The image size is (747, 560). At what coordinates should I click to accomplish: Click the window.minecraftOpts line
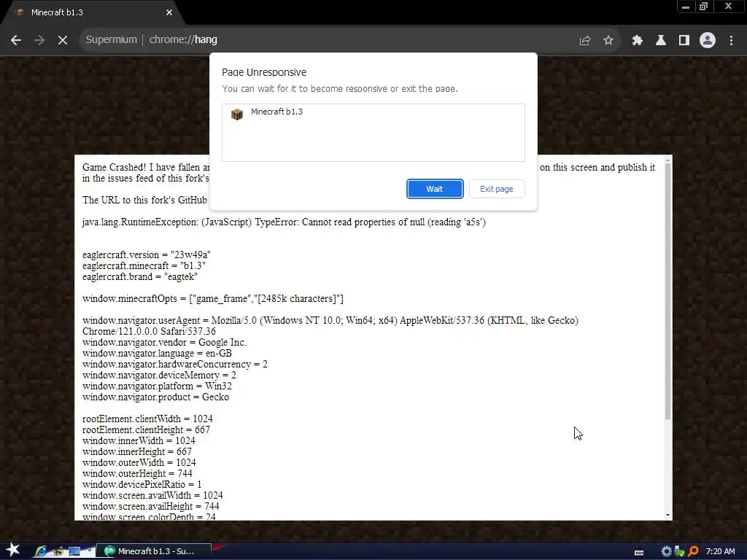212,298
